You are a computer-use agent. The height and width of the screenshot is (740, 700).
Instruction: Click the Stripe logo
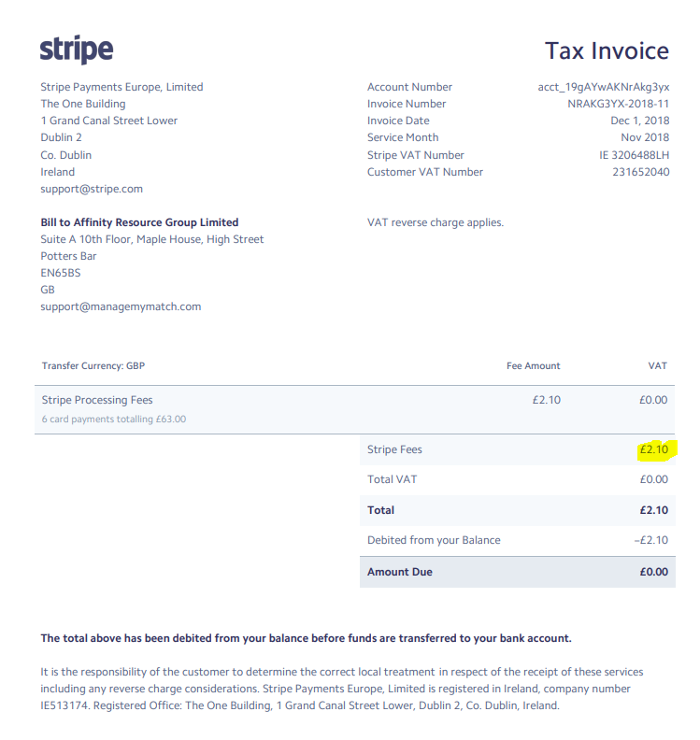(x=77, y=50)
